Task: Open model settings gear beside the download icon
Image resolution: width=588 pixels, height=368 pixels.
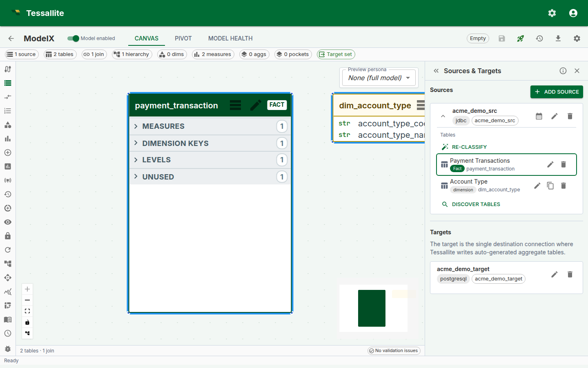Action: click(577, 38)
